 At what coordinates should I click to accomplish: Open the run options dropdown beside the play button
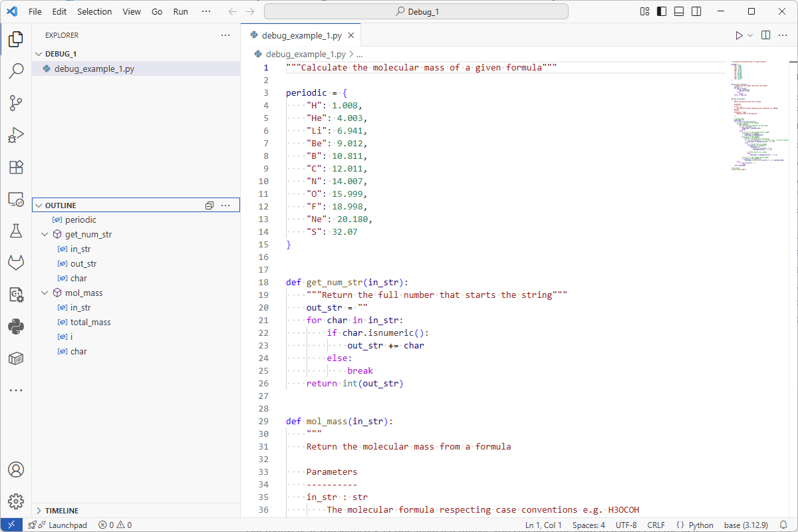click(749, 35)
